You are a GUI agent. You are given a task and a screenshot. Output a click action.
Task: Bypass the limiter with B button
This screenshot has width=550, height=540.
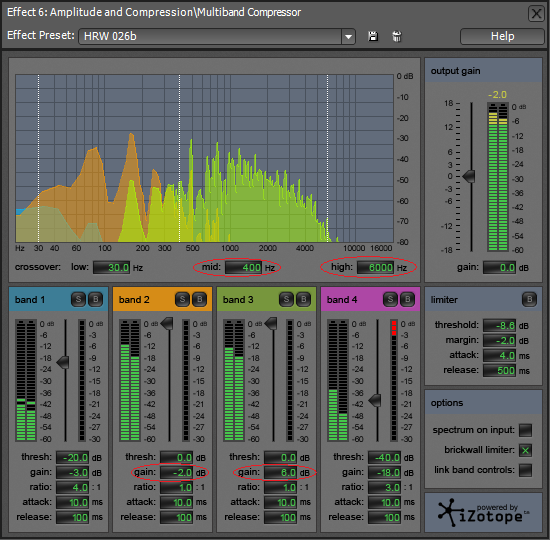pyautogui.click(x=529, y=299)
